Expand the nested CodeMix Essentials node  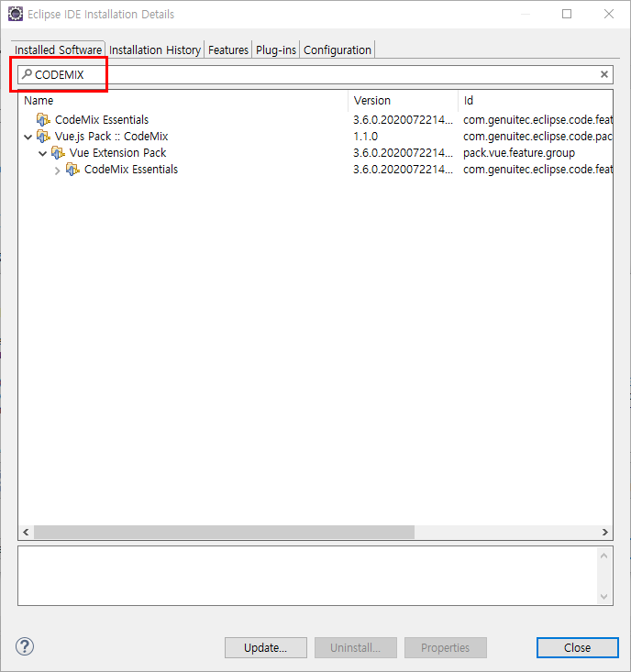click(x=57, y=171)
